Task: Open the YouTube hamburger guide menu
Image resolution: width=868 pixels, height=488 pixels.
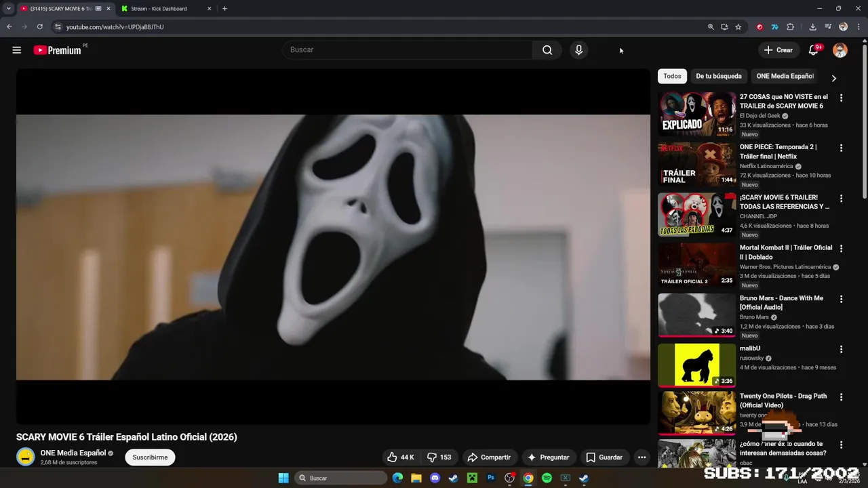Action: [x=17, y=50]
